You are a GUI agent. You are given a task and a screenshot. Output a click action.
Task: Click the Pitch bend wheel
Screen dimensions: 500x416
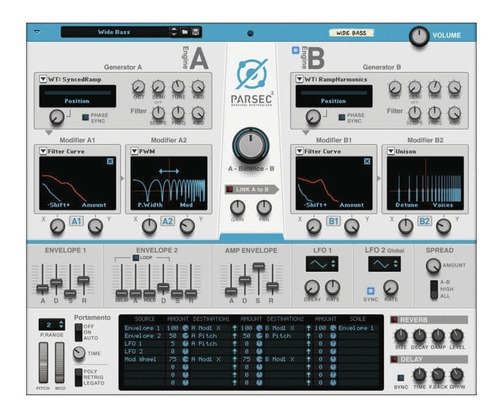click(43, 362)
